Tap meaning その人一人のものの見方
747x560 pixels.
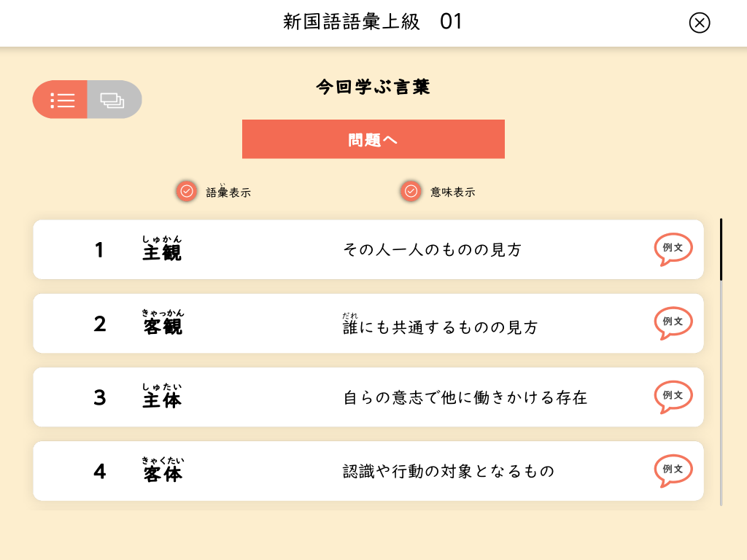433,250
